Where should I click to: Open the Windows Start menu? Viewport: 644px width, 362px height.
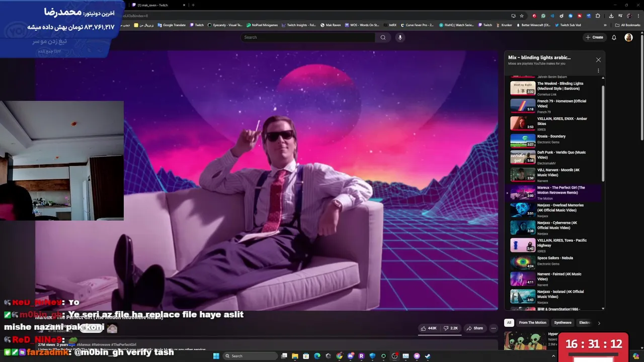click(216, 356)
